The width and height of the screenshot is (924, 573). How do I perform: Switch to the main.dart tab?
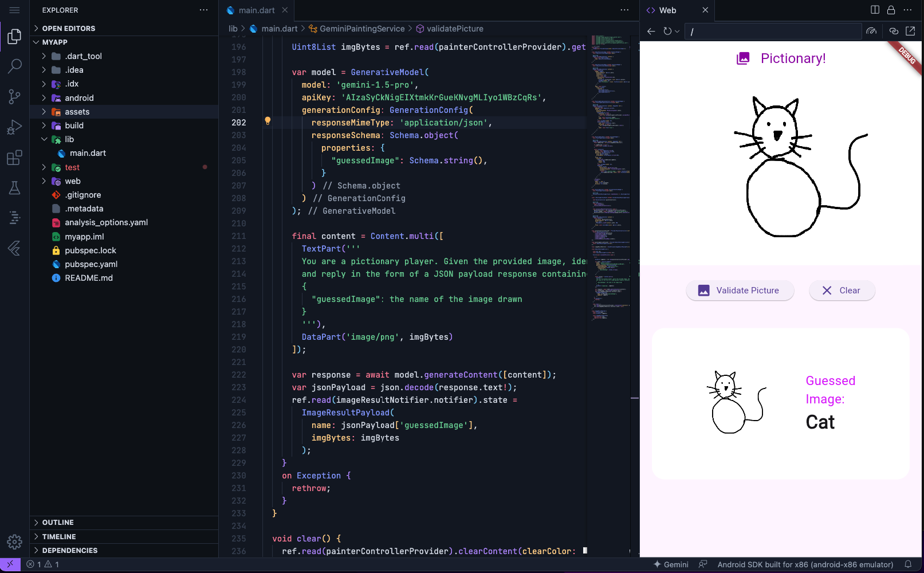[256, 10]
